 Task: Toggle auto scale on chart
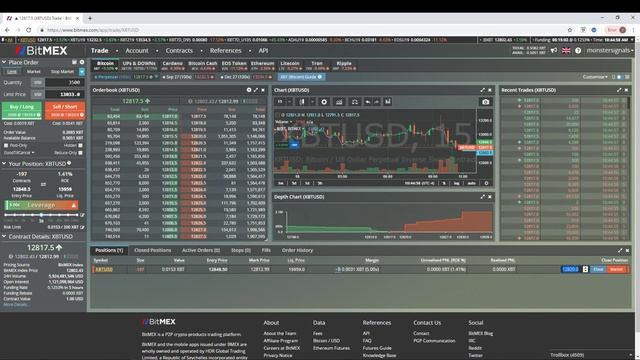471,183
